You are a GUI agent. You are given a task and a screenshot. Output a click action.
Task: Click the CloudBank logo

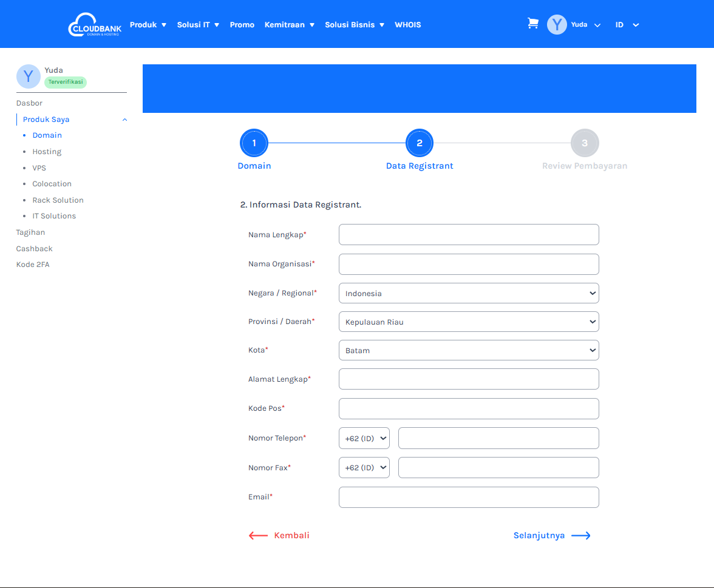click(x=95, y=25)
